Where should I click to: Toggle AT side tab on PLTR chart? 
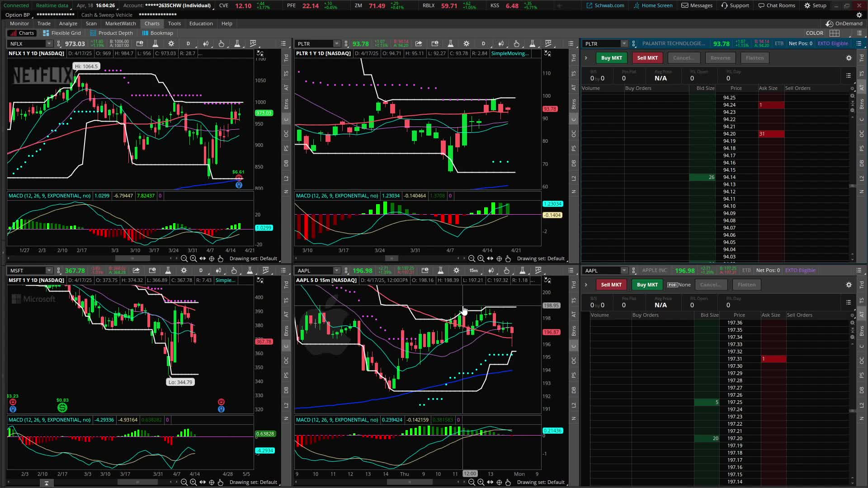click(574, 88)
